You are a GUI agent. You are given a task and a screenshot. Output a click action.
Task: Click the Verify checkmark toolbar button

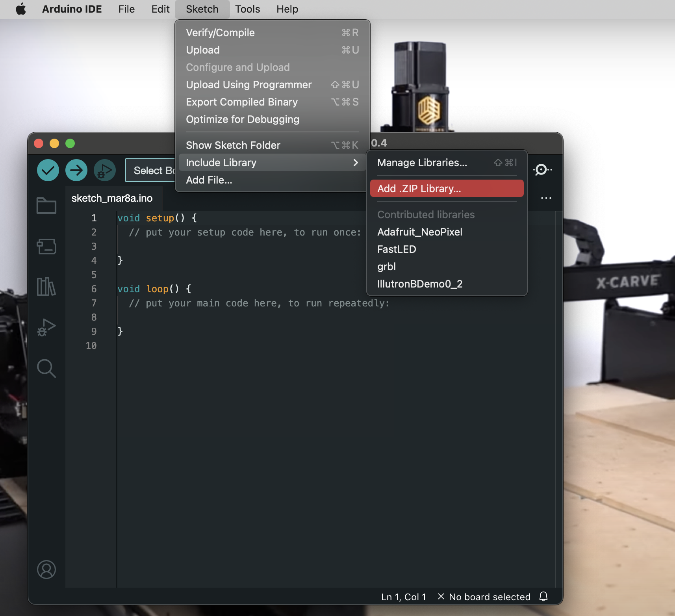[48, 170]
